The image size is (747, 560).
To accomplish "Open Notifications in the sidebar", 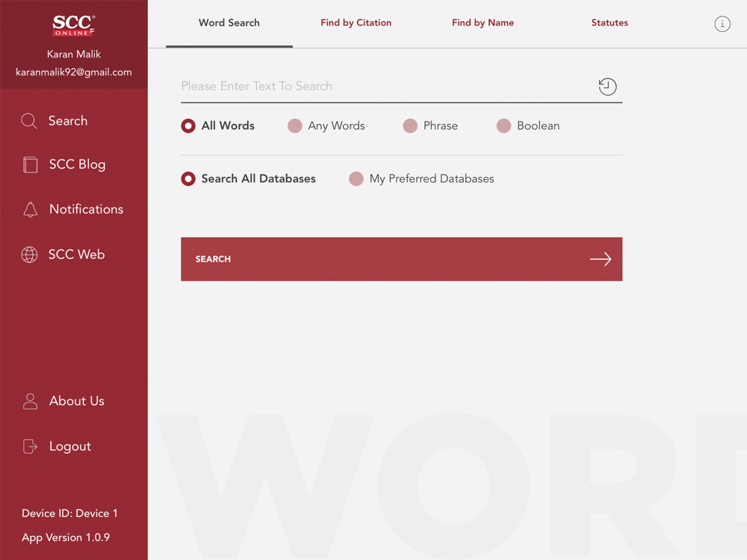I will click(x=74, y=210).
